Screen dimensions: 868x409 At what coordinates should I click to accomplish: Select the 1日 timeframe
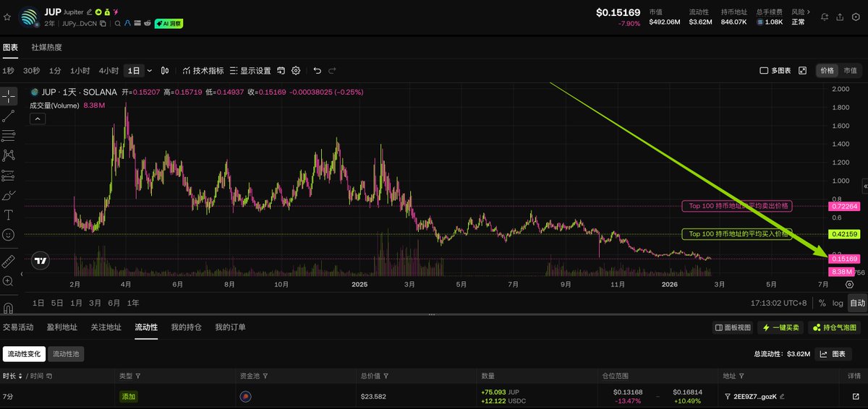coord(134,71)
